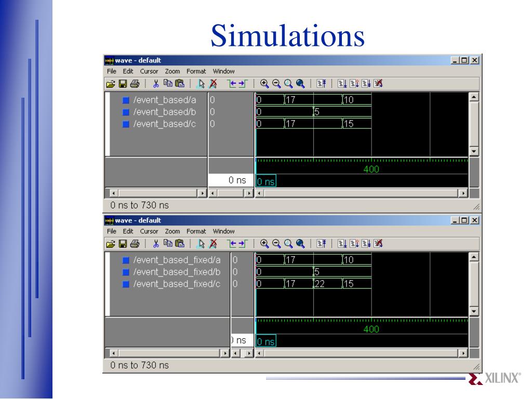Click Print icon in event_based_fixed wave window
The height and width of the screenshot is (399, 532).
[x=135, y=244]
